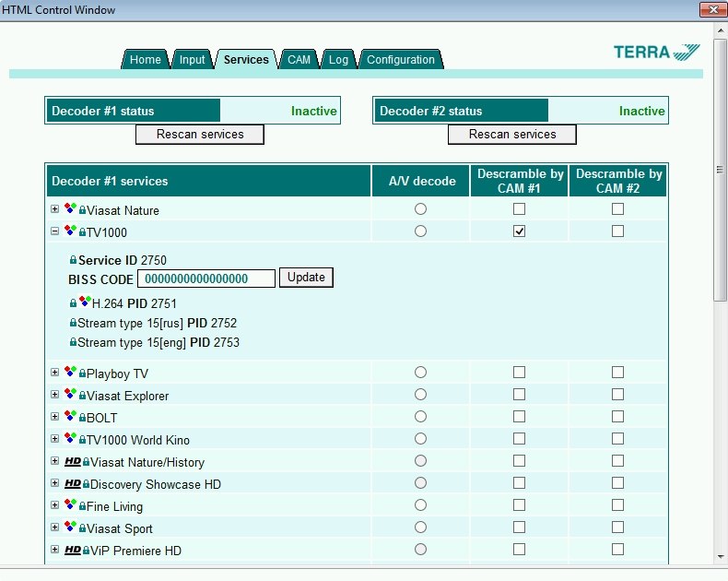Click the colored channel icon beside Playboy TV
This screenshot has width=728, height=581.
(70, 371)
